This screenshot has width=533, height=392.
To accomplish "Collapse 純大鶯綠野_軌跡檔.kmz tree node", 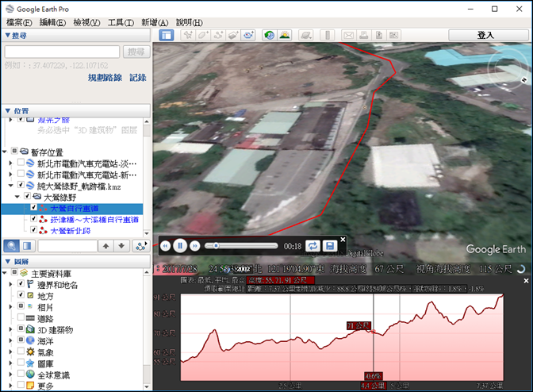I will coord(11,186).
